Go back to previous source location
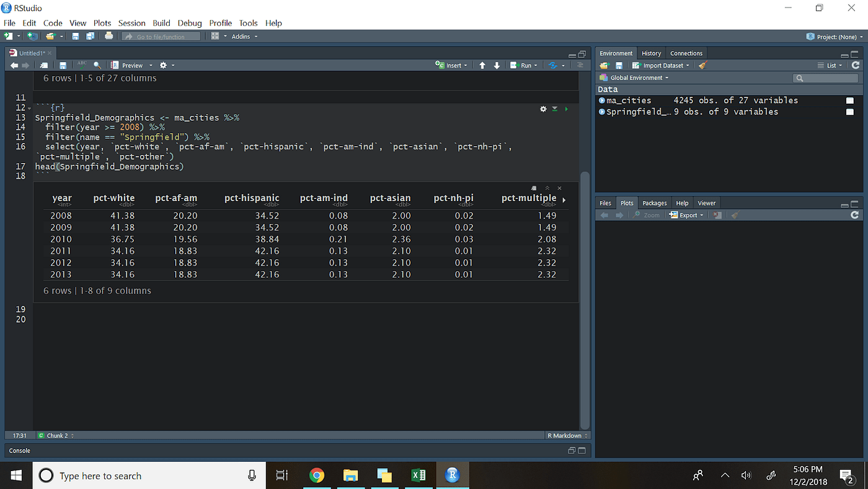 coord(14,65)
